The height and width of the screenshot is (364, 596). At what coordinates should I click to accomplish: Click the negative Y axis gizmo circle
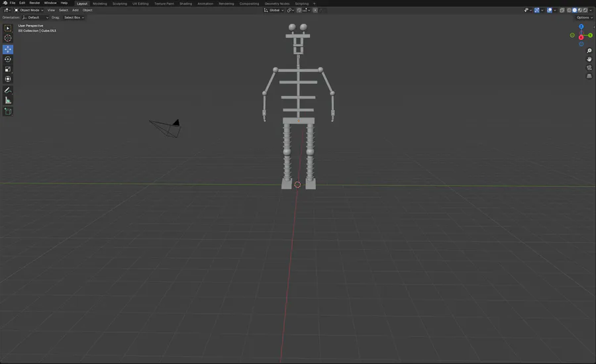point(572,35)
